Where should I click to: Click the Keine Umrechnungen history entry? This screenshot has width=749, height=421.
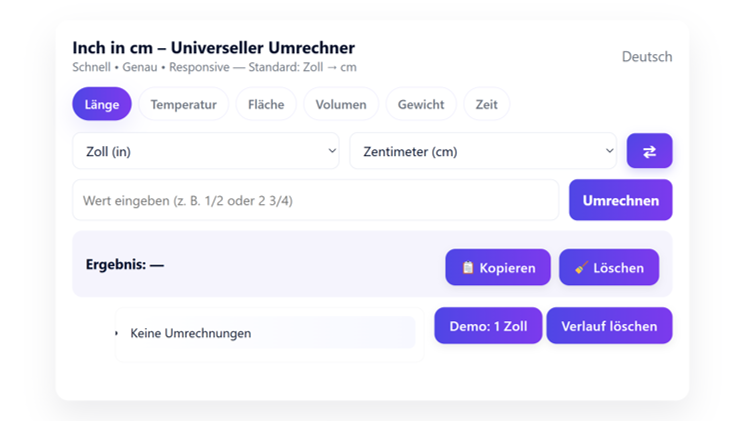pyautogui.click(x=269, y=333)
